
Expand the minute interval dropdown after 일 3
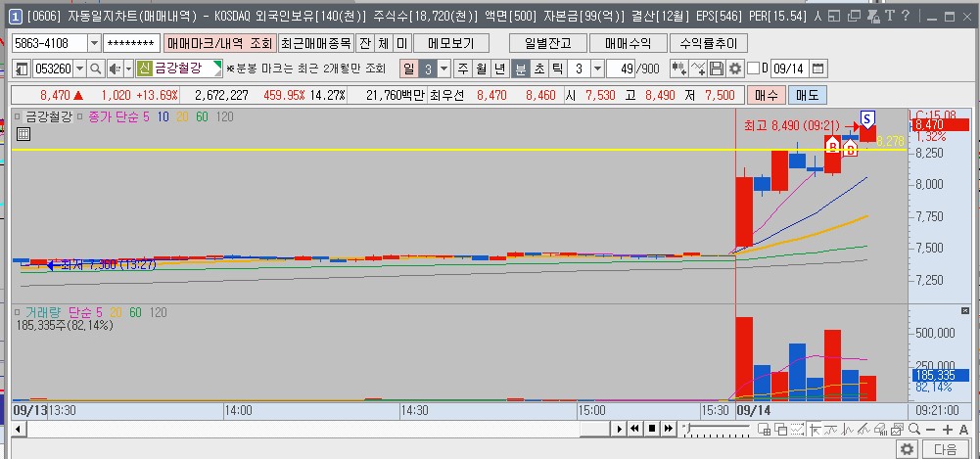443,69
